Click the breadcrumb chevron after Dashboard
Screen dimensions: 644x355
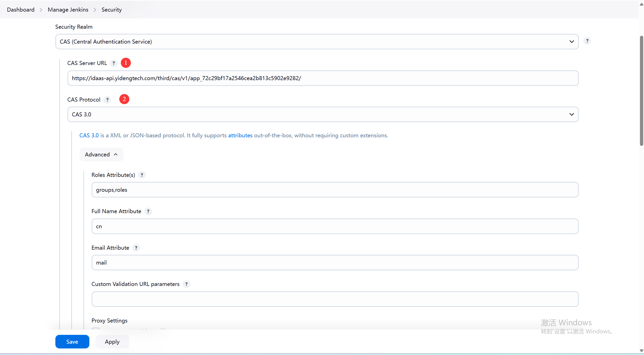(41, 10)
